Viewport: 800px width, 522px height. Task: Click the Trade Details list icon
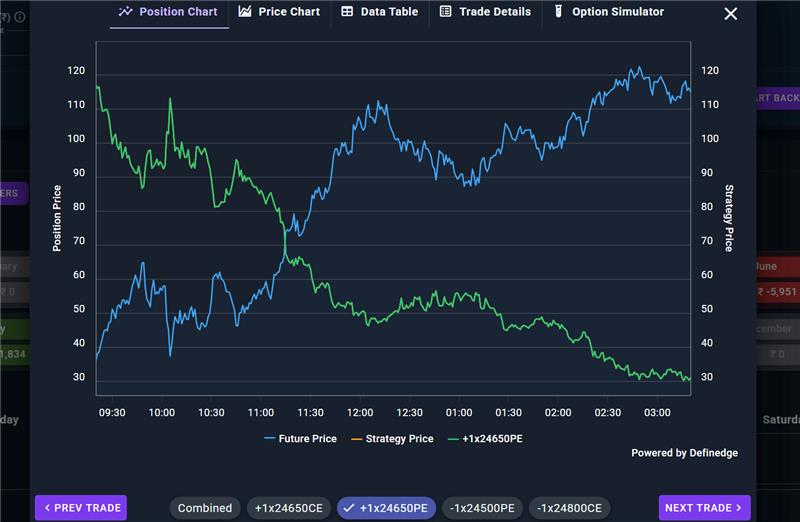point(445,11)
